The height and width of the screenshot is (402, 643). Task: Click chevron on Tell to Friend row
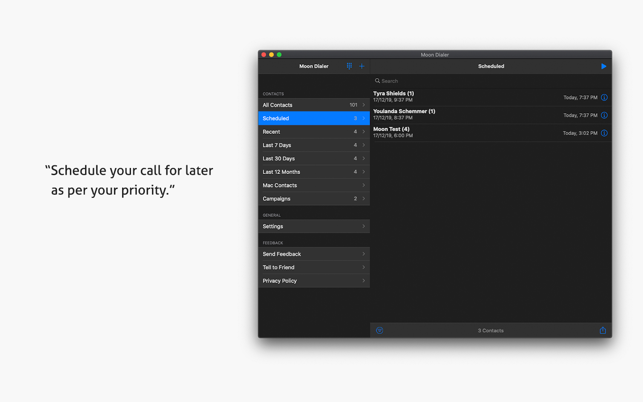363,267
